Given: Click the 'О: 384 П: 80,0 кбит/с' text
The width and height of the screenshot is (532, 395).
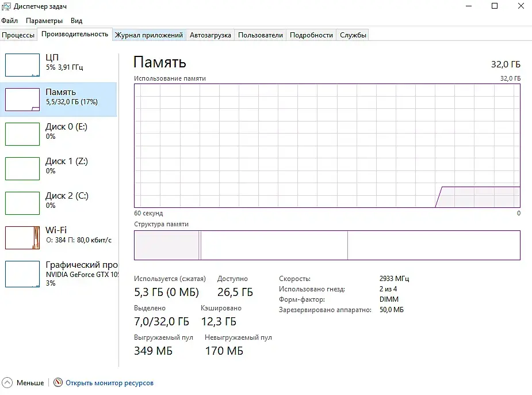Looking at the screenshot, I should (79, 240).
